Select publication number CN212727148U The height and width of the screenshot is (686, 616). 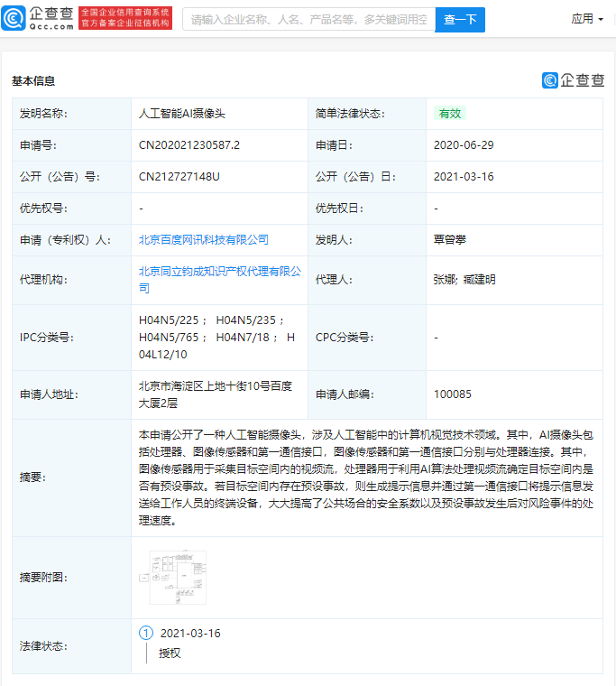click(x=179, y=176)
